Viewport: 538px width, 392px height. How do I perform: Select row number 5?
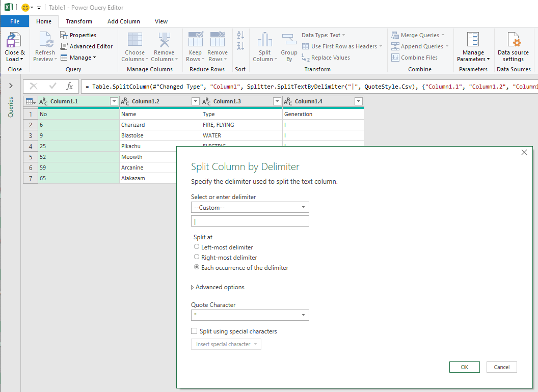(31, 157)
